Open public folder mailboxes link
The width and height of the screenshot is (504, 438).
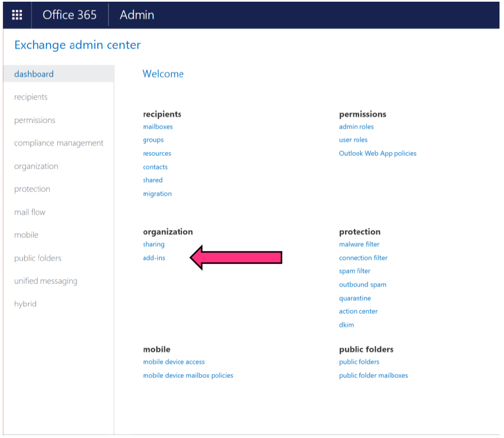pos(373,375)
